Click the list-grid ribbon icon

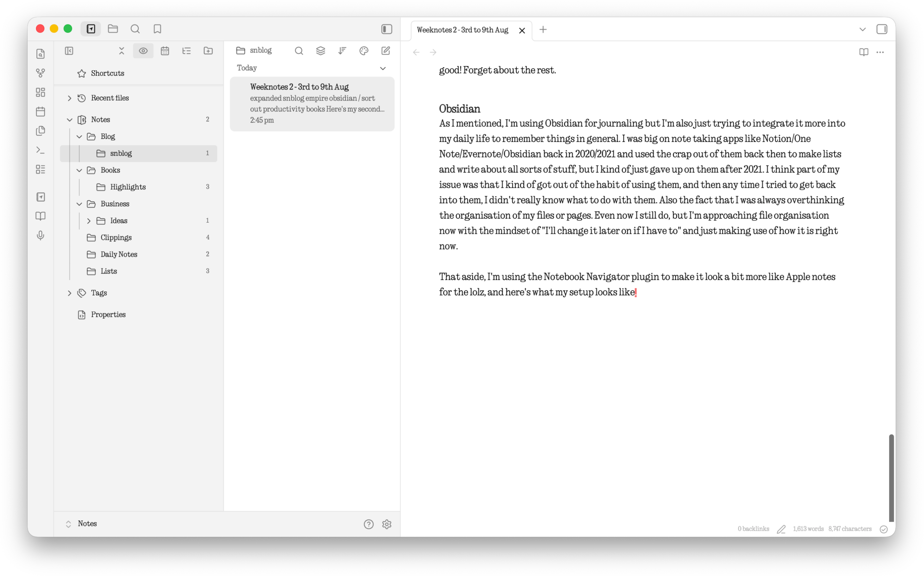pos(40,169)
